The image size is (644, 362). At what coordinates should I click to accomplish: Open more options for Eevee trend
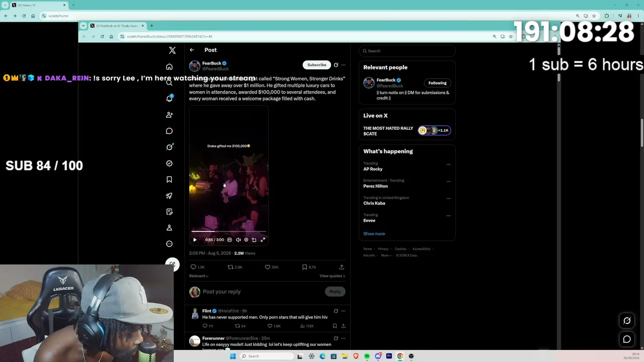point(448,215)
